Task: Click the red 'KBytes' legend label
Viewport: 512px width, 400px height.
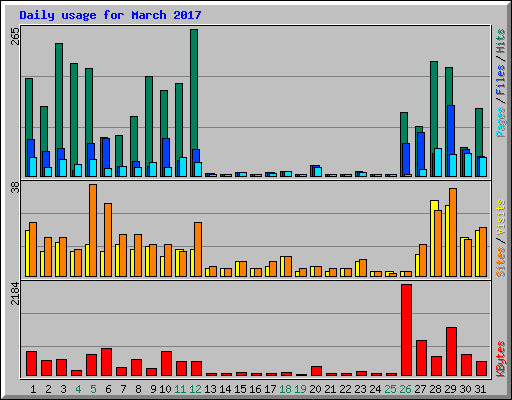Action: coord(500,359)
